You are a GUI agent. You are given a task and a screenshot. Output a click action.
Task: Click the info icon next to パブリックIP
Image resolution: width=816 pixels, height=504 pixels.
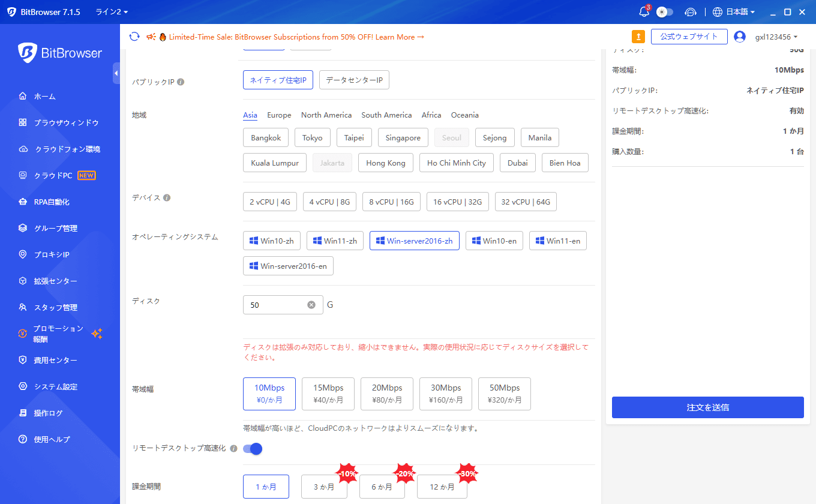181,82
